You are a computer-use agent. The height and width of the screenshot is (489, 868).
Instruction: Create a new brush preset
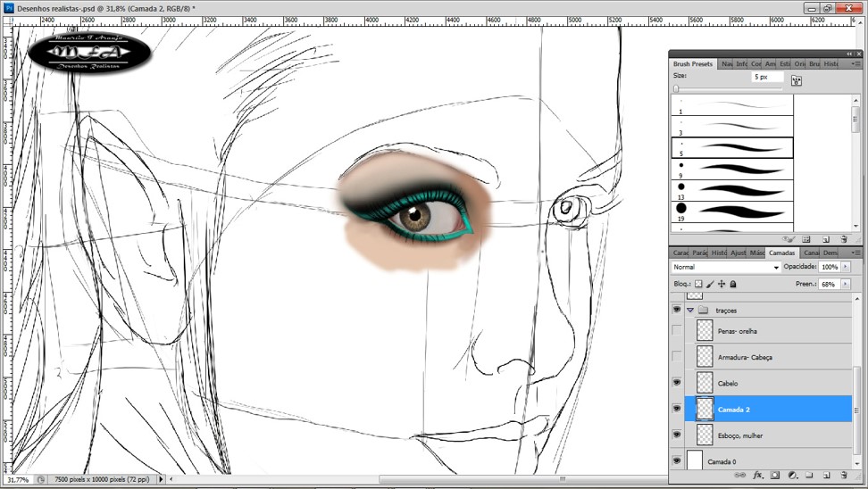[826, 239]
